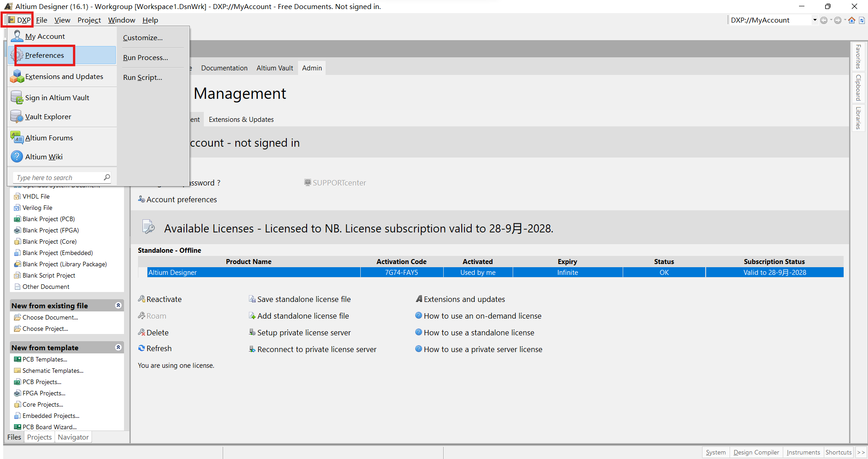Create Blank Project (FPGA)
This screenshot has height=459, width=868.
pos(46,230)
